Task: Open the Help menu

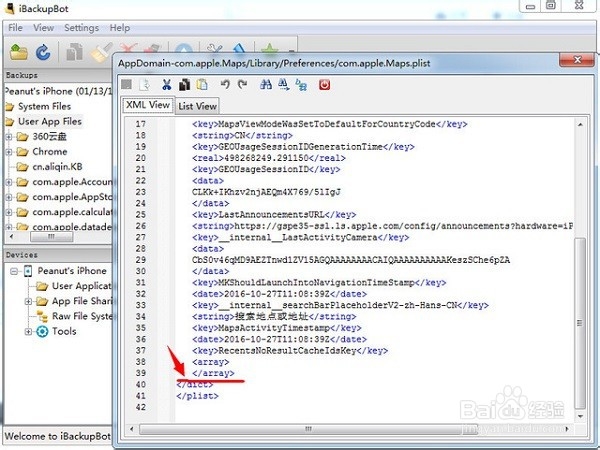Action: pos(120,28)
